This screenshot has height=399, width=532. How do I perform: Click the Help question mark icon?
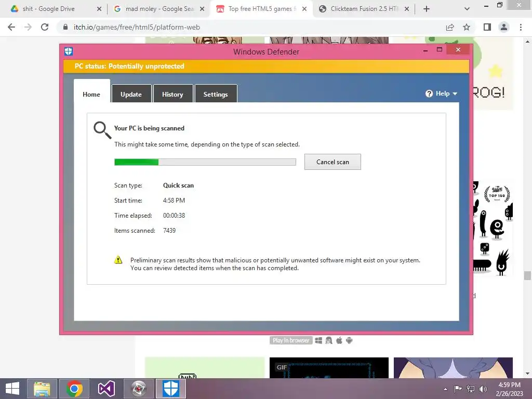coord(429,94)
